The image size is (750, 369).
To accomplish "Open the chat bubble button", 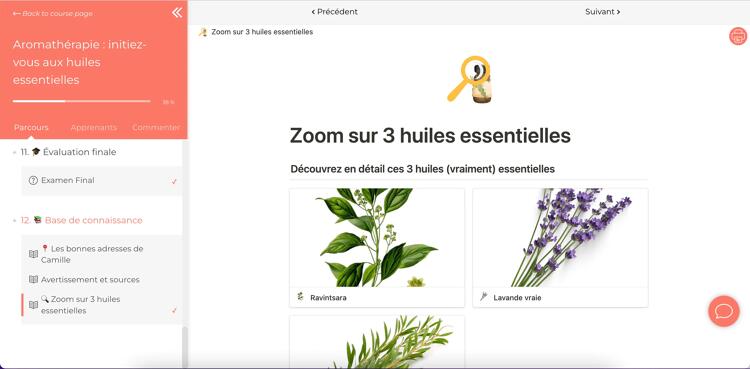I will pos(724,311).
